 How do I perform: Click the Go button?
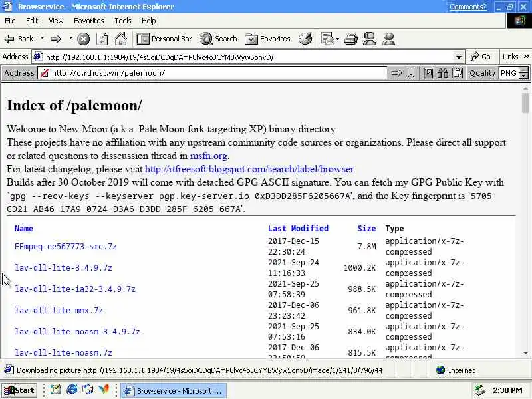pos(480,57)
